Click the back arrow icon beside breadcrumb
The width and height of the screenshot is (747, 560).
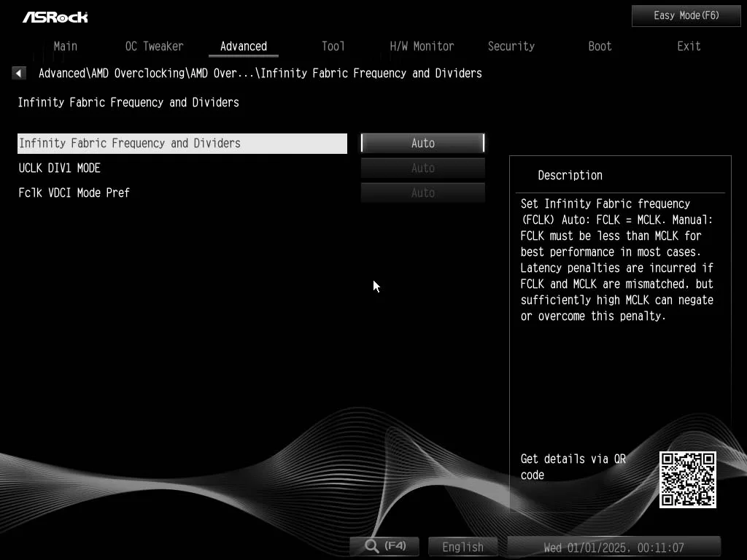point(18,73)
